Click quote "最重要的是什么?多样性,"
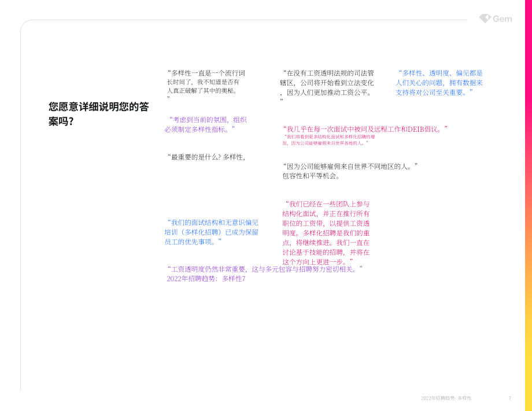 206,157
